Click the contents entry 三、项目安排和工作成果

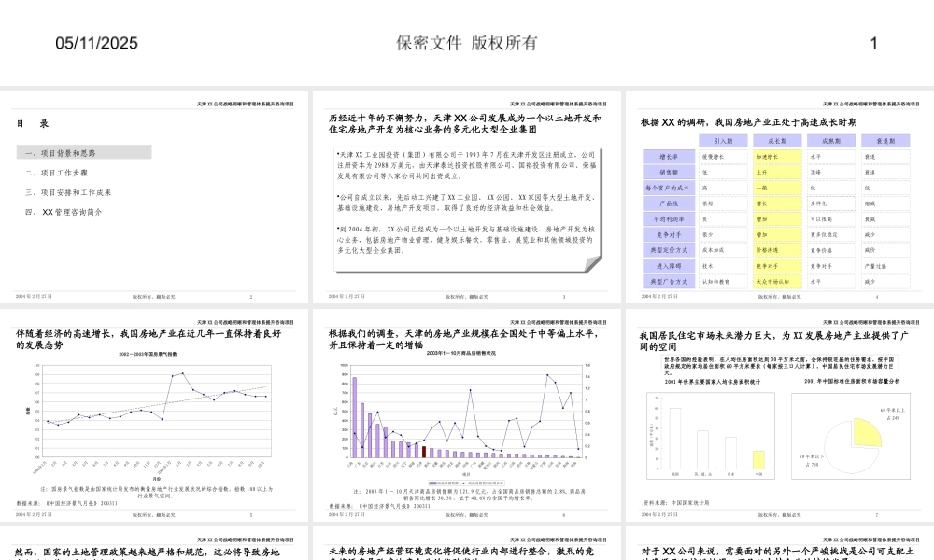[x=68, y=192]
